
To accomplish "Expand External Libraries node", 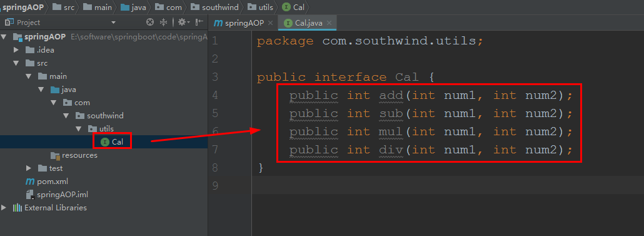I will tap(4, 208).
